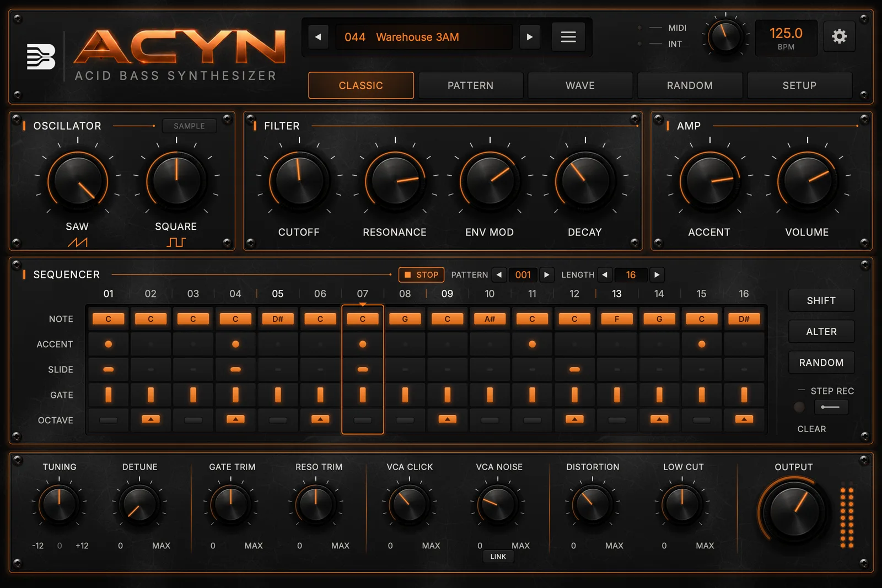Screen dimensions: 882x588
Task: Switch to the PATTERN tab
Action: (x=470, y=85)
